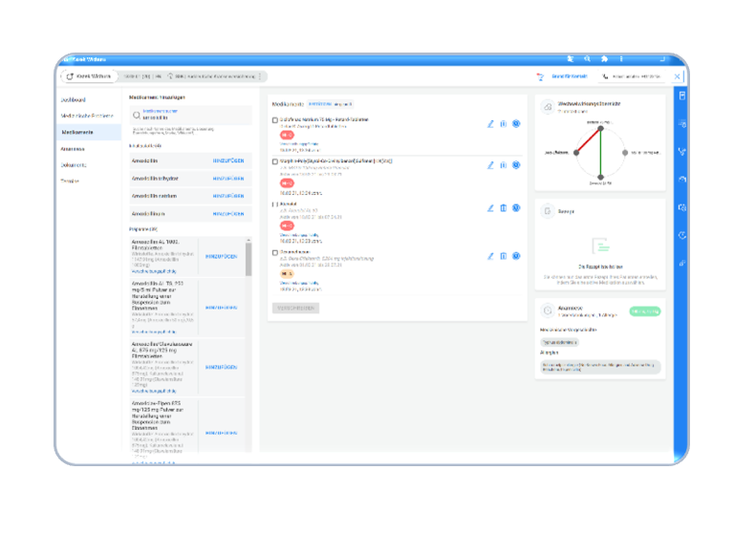Open the Dashboard section in the sidebar
The width and height of the screenshot is (756, 534).
(75, 99)
